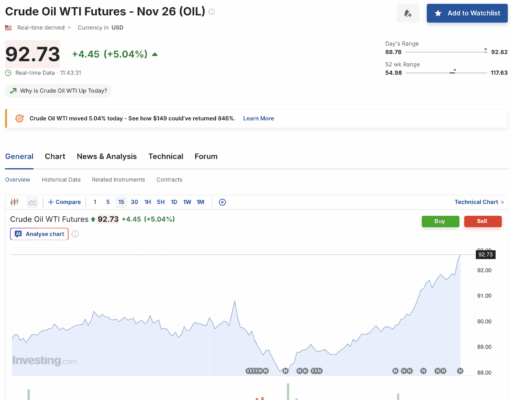Click the Day's Range slider marker

485,50
